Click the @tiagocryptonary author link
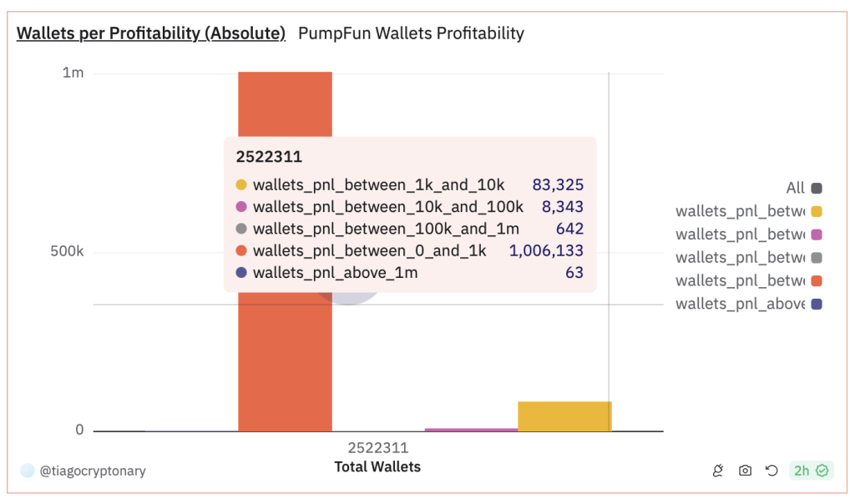 pos(92,471)
